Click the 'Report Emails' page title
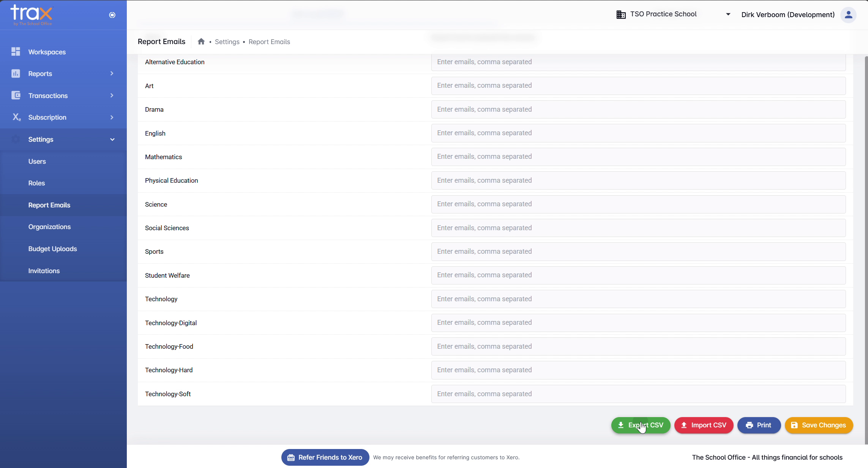Image resolution: width=868 pixels, height=468 pixels. point(161,41)
